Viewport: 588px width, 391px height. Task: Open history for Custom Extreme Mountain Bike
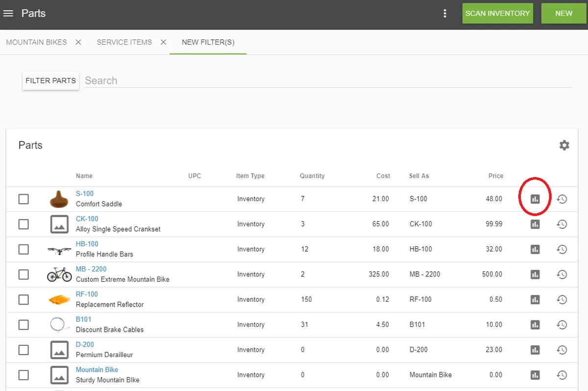point(562,274)
